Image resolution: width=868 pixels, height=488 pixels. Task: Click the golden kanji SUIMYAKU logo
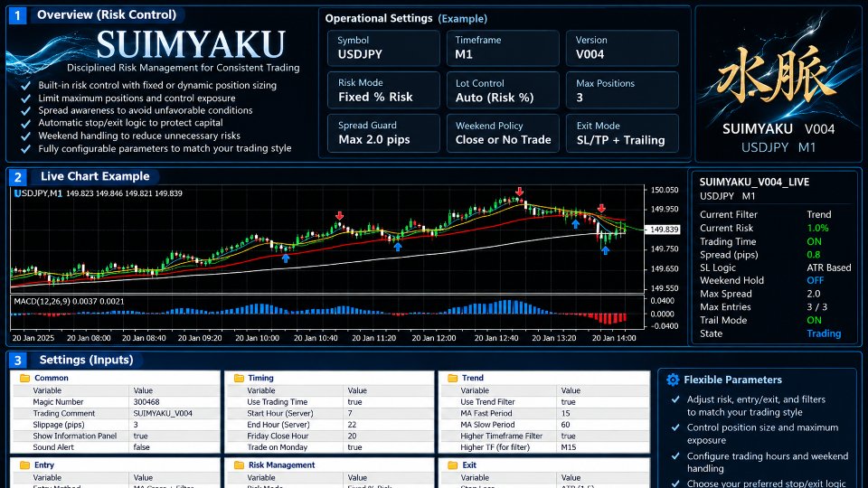tap(776, 75)
